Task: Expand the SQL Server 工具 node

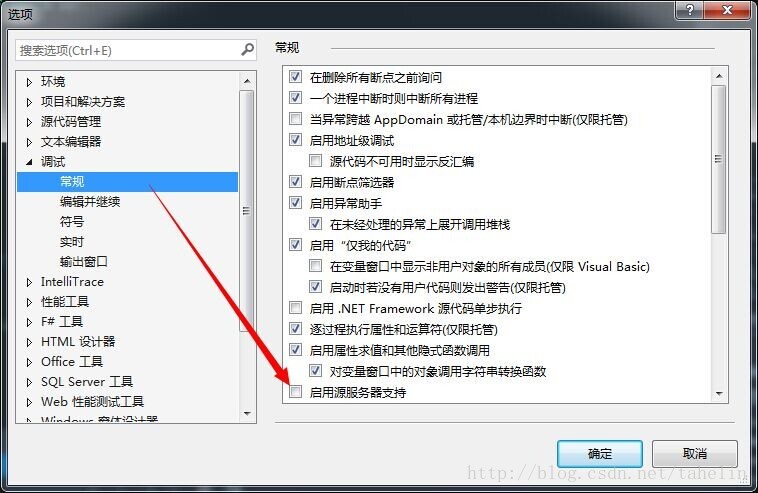Action: (29, 382)
